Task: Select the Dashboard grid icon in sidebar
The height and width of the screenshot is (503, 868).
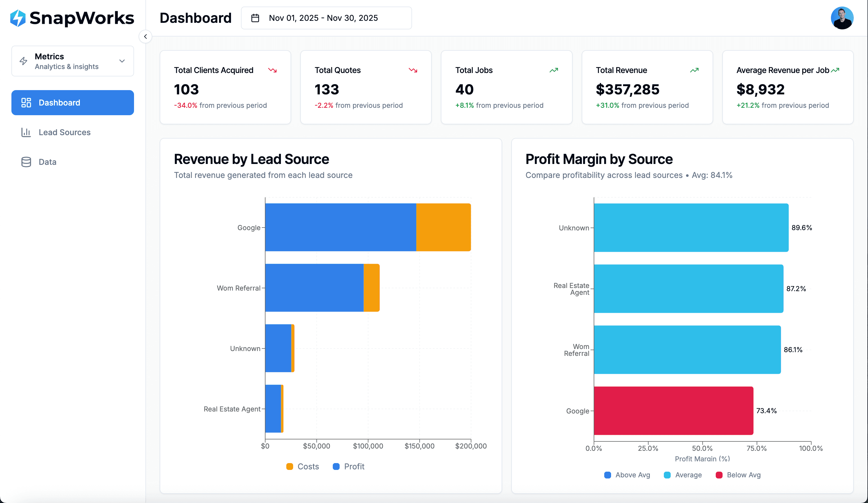Action: tap(26, 102)
